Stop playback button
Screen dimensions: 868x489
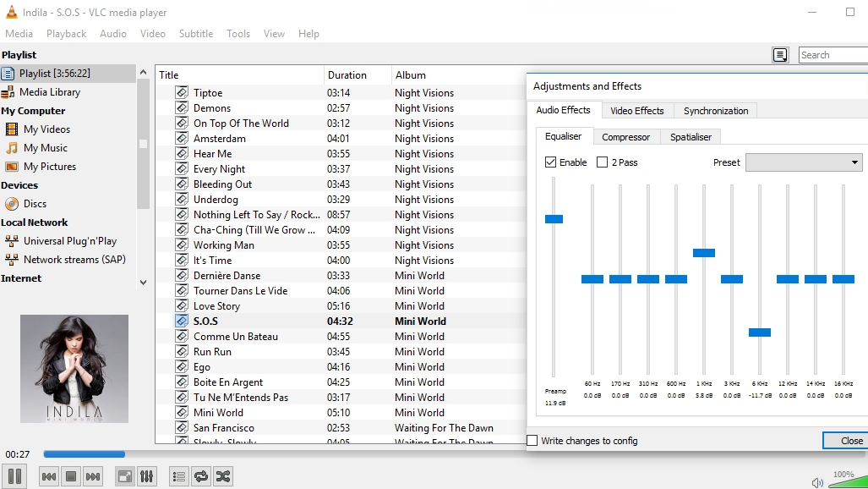[71, 476]
